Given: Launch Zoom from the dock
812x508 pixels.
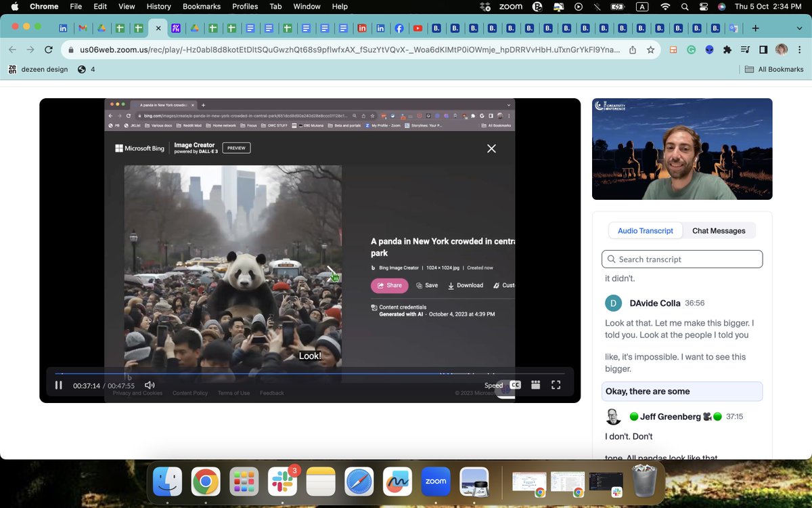Looking at the screenshot, I should tap(435, 481).
